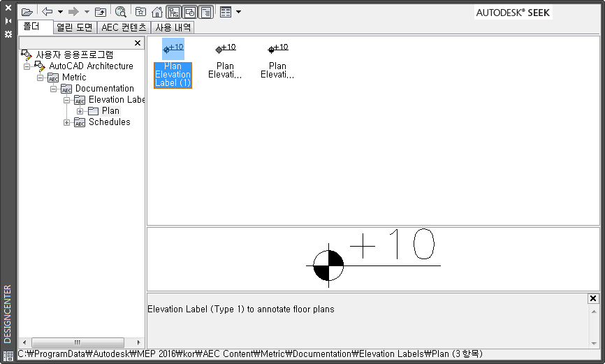Viewport: 605px width, 364px height.
Task: Collapse the Elevation Labels tree node
Action: click(66, 100)
